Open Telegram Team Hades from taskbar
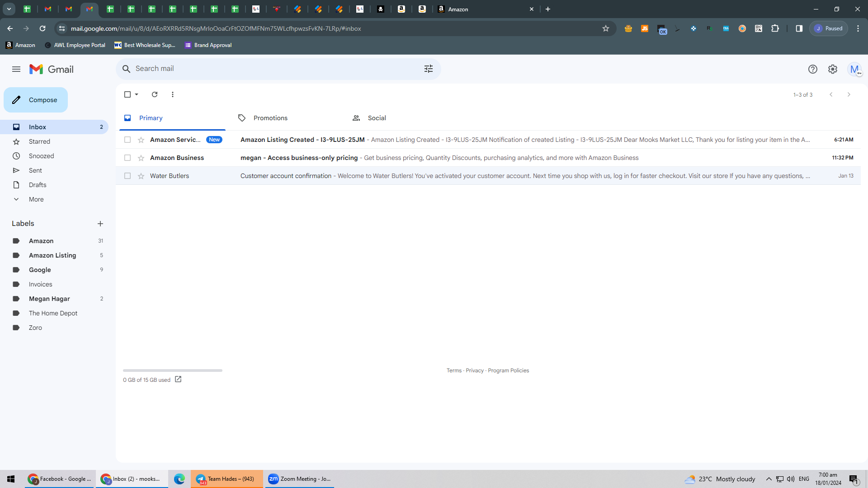This screenshot has height=488, width=868. 226,479
